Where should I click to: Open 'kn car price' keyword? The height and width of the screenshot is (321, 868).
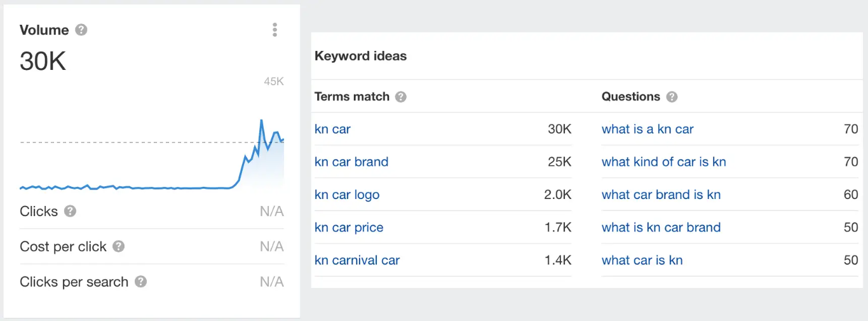click(349, 228)
